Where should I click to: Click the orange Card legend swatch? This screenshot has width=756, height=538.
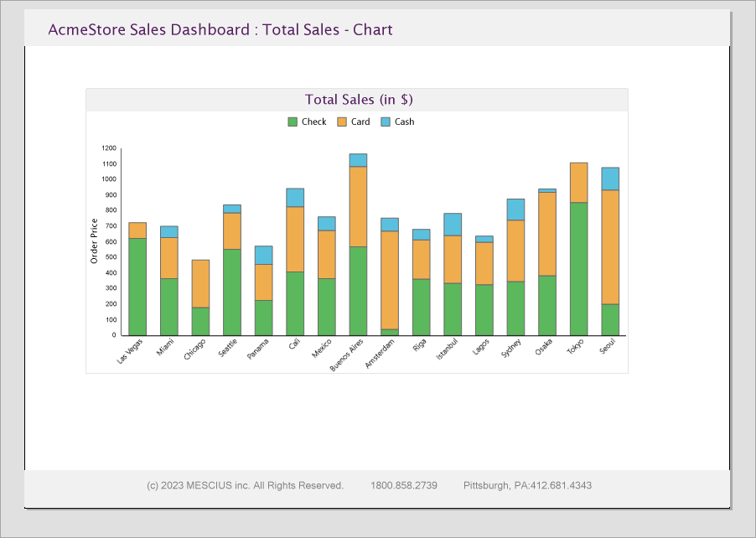[x=342, y=122]
